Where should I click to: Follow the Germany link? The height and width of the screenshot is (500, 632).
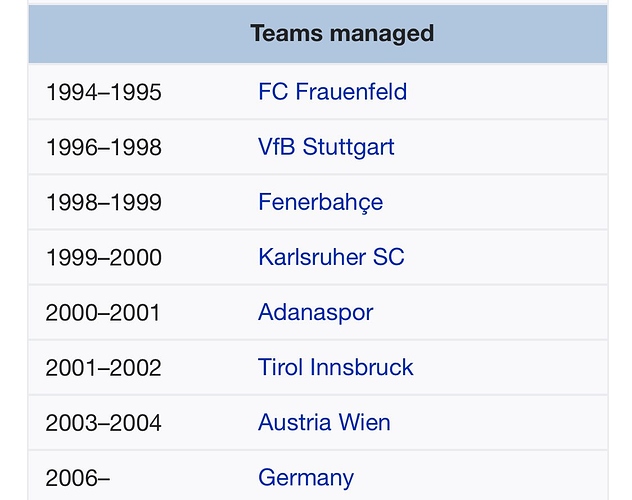click(x=306, y=478)
